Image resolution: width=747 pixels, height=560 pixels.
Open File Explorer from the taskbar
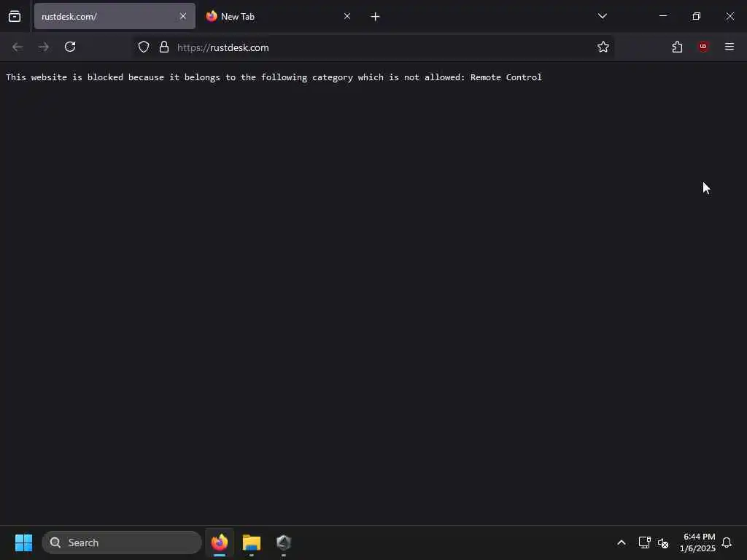click(252, 542)
